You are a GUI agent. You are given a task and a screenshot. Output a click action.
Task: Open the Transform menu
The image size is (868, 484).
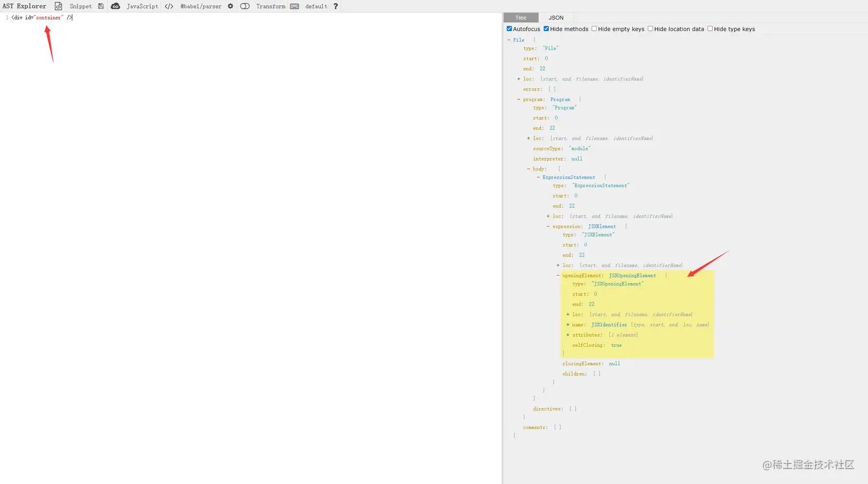click(x=270, y=6)
